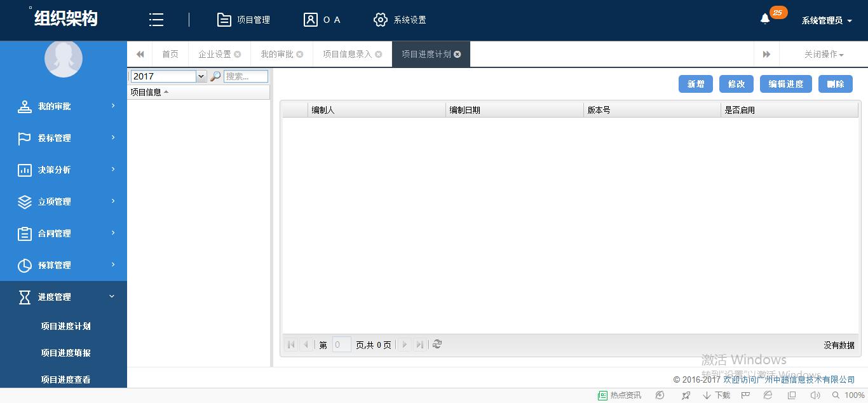Click the user avatar picture

coord(64,58)
